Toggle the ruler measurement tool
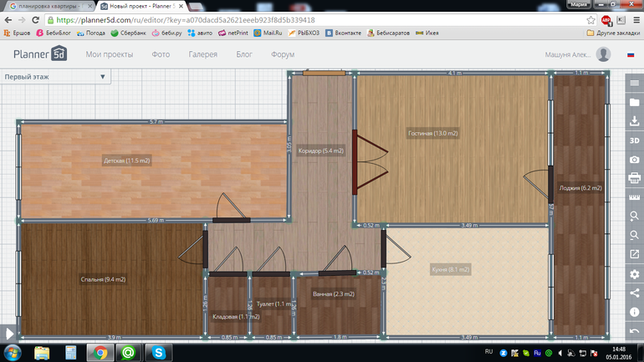Viewport: 644px width, 362px height. (635, 197)
